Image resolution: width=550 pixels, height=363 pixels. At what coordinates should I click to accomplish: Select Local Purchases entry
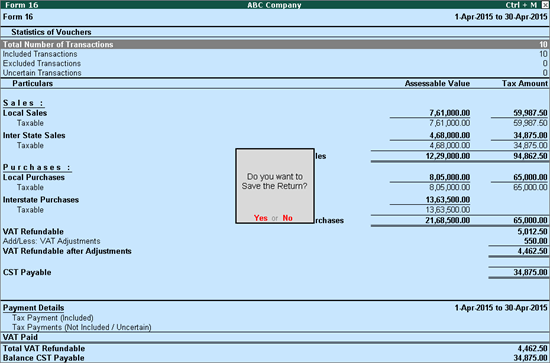[34, 177]
